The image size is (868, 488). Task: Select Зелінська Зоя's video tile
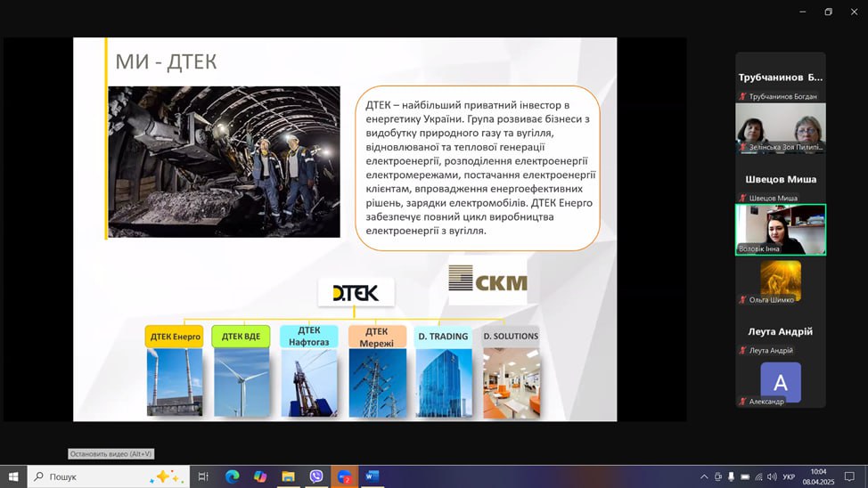[780, 127]
